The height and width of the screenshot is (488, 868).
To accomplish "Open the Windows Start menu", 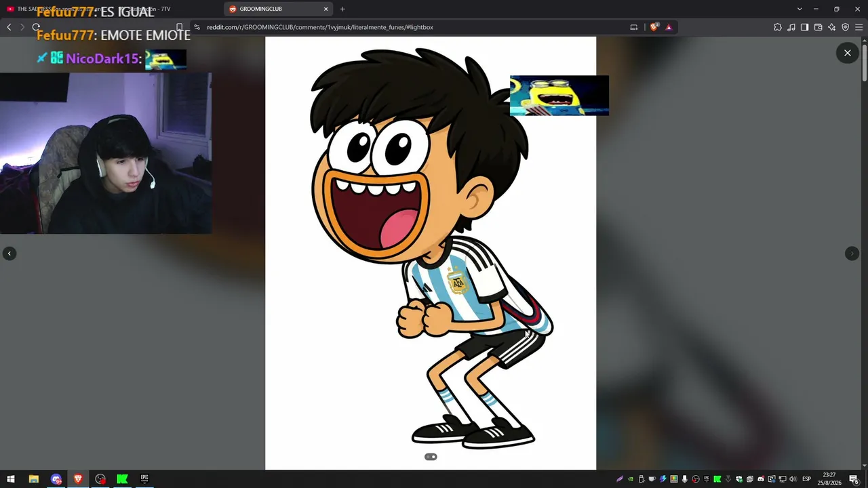I will pyautogui.click(x=11, y=479).
